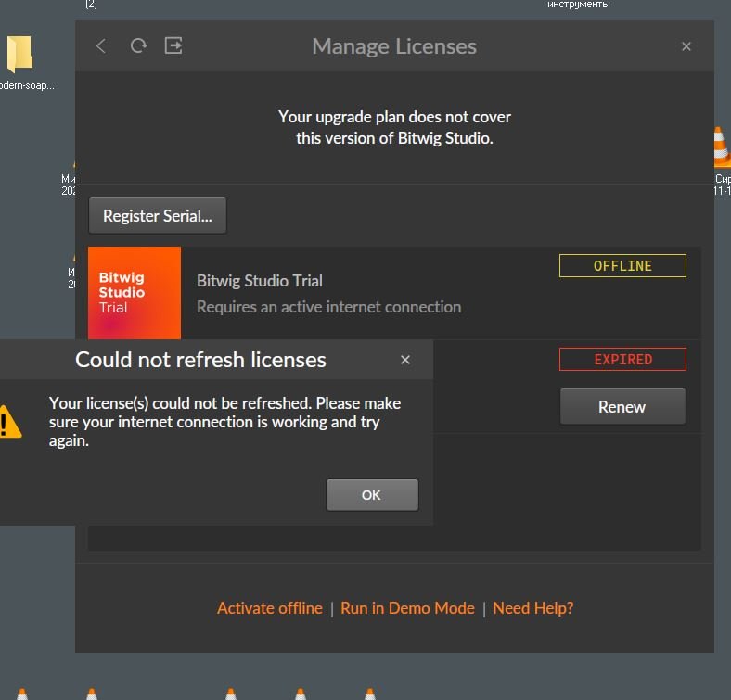Close the Manage Licenses window
This screenshot has height=700, width=731.
686,46
